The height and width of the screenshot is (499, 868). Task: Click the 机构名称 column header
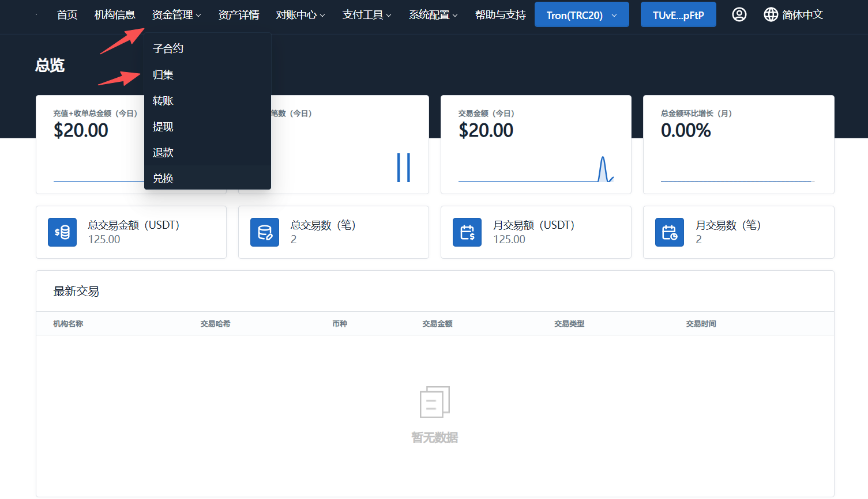click(x=68, y=324)
